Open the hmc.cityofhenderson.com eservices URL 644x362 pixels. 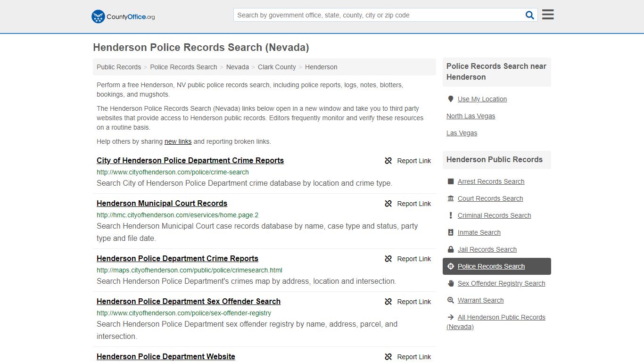pyautogui.click(x=177, y=215)
